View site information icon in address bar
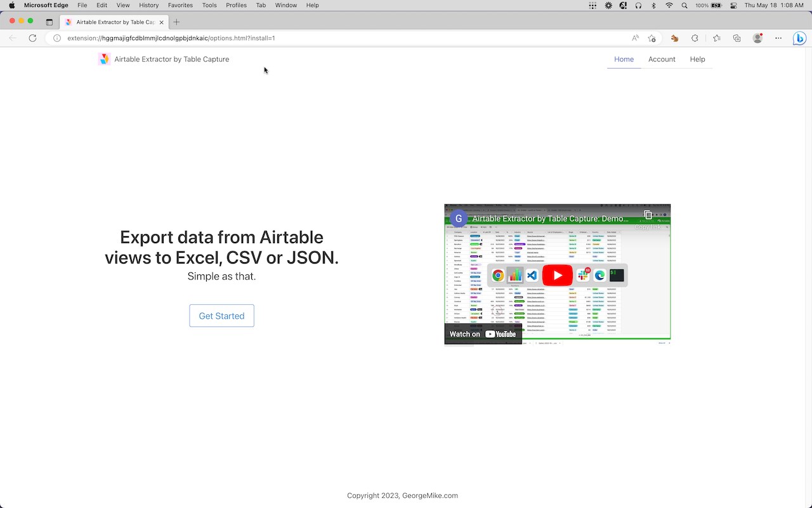Viewport: 812px width, 508px height. point(56,38)
